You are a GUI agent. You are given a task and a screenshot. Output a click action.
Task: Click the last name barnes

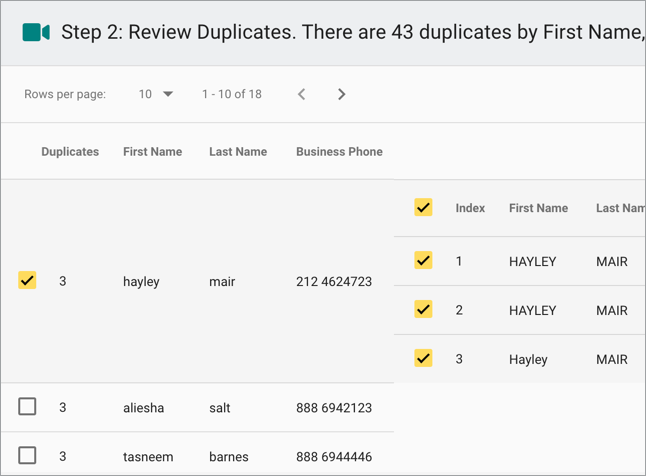tap(229, 457)
